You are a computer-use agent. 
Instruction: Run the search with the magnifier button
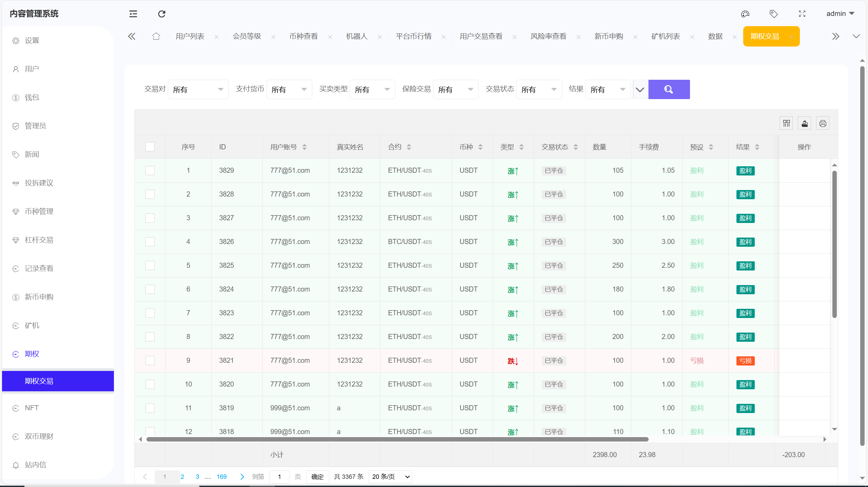tap(669, 89)
